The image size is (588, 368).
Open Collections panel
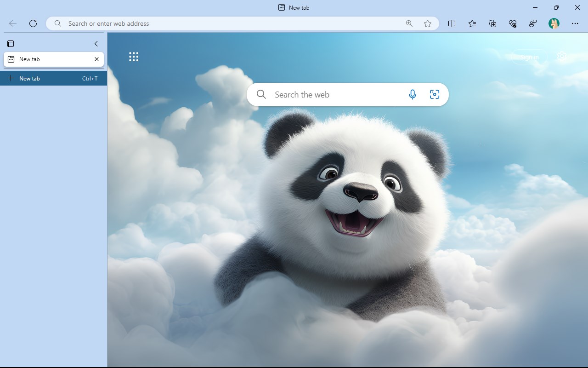492,23
